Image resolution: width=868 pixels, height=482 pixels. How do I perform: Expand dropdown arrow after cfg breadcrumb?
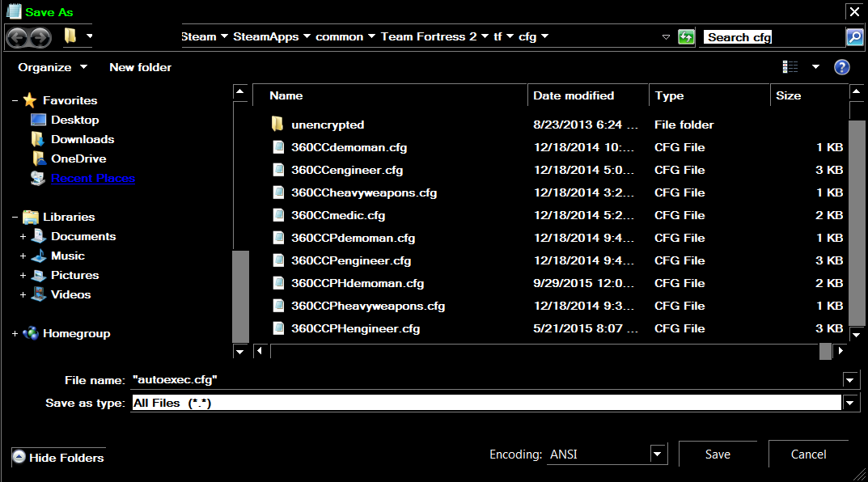544,36
